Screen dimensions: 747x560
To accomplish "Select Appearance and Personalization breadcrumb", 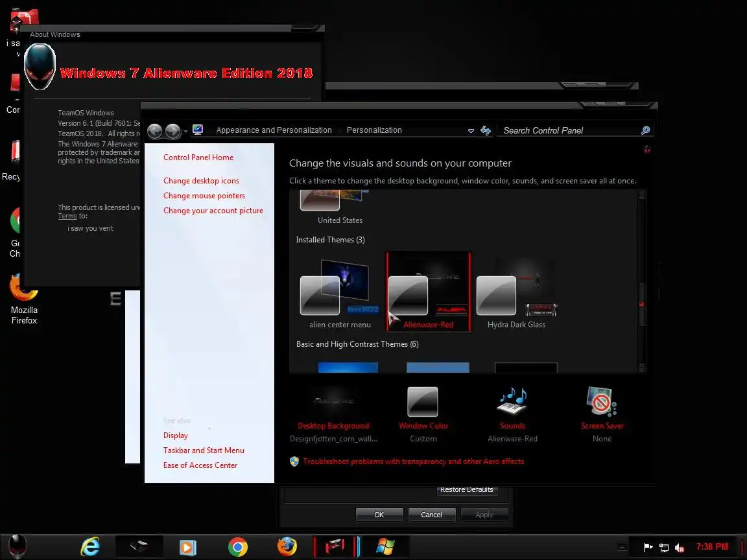I will (x=274, y=130).
